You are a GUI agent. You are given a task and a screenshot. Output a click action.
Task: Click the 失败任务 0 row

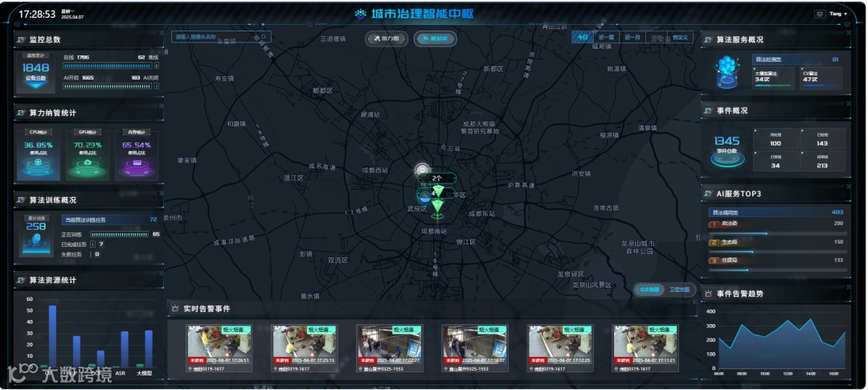[x=80, y=254]
